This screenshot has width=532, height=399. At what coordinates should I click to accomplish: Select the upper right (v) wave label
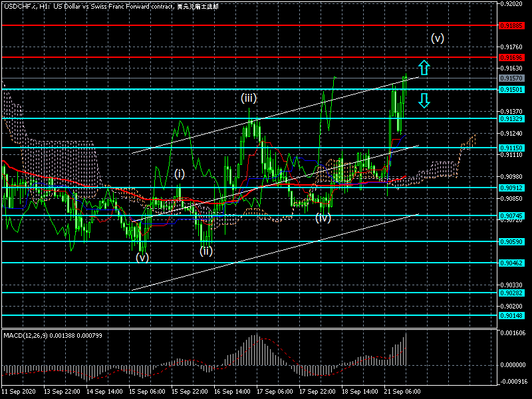[x=437, y=38]
